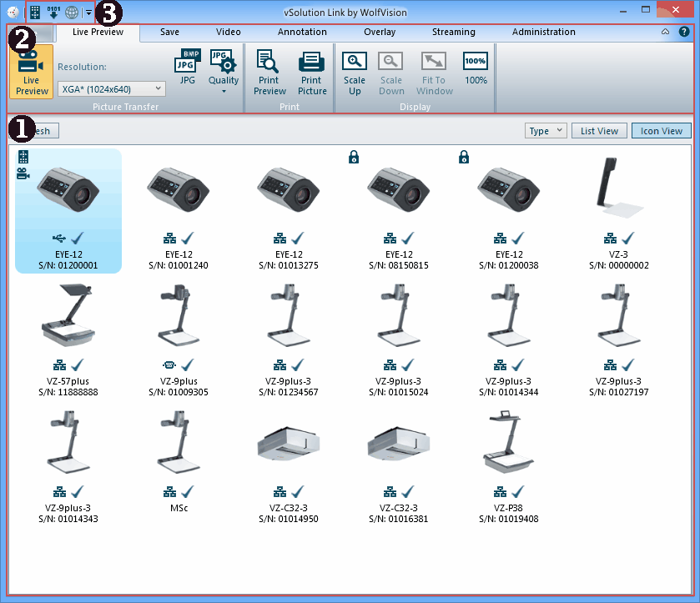Switch to the Annotation tab
Viewport: 700px width, 603px height.
[x=302, y=33]
